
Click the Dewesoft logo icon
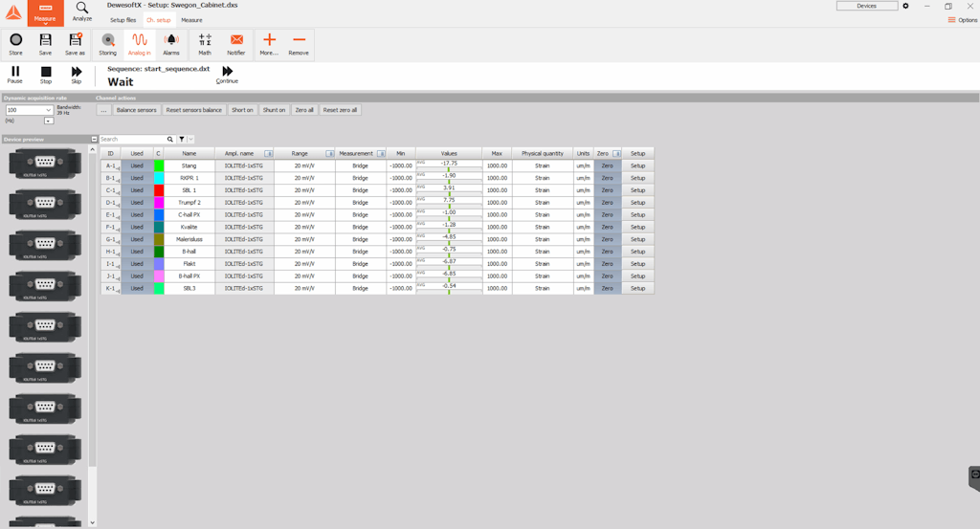tap(13, 13)
